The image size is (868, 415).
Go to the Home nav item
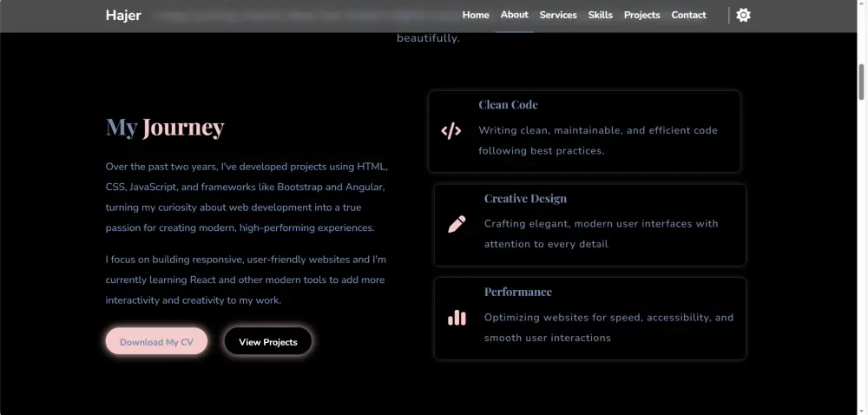(476, 15)
